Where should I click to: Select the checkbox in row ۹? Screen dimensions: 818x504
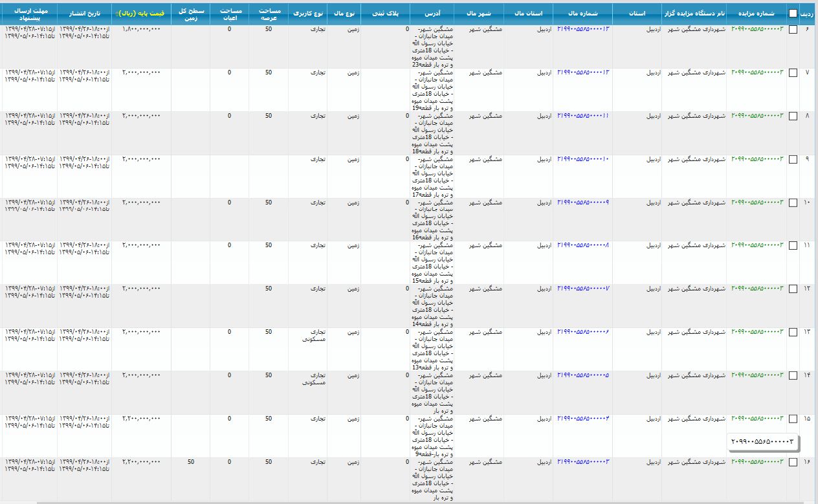(x=793, y=159)
